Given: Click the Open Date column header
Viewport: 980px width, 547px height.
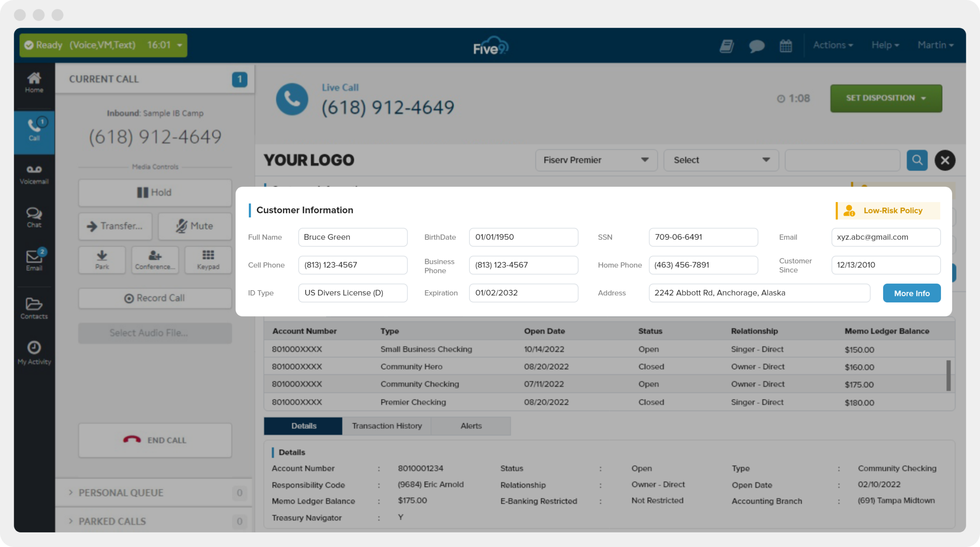Looking at the screenshot, I should [x=544, y=331].
